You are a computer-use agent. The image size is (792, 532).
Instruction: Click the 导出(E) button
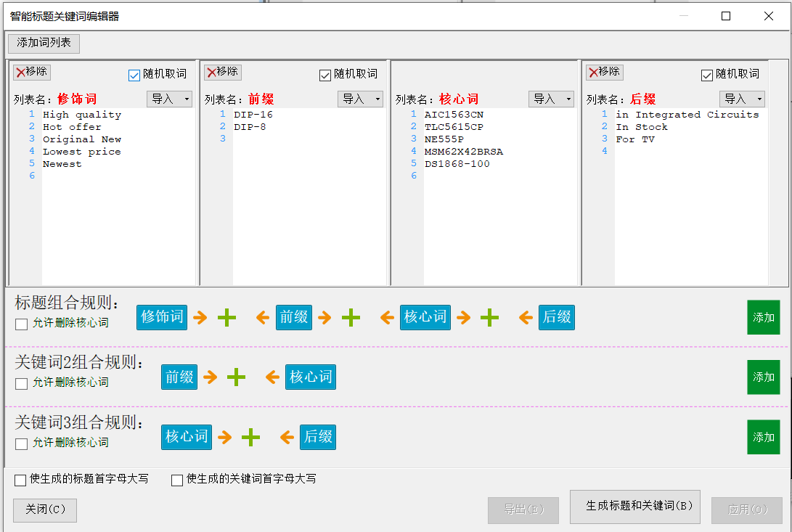coord(523,510)
